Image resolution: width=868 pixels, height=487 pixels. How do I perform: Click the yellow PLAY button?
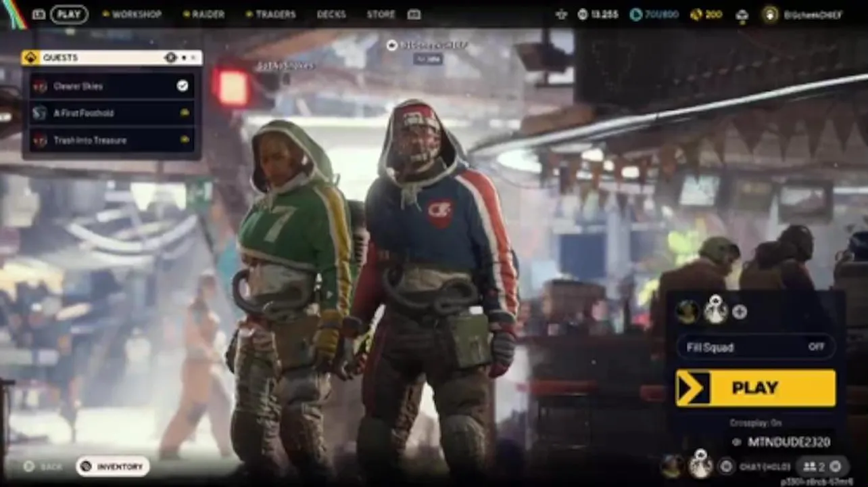(755, 388)
